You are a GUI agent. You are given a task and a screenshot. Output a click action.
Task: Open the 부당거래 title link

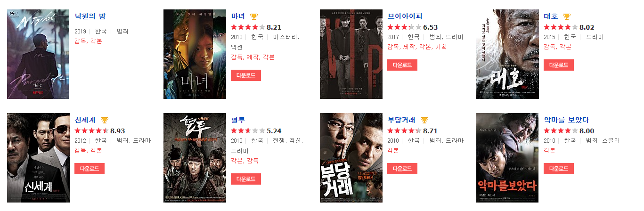401,120
